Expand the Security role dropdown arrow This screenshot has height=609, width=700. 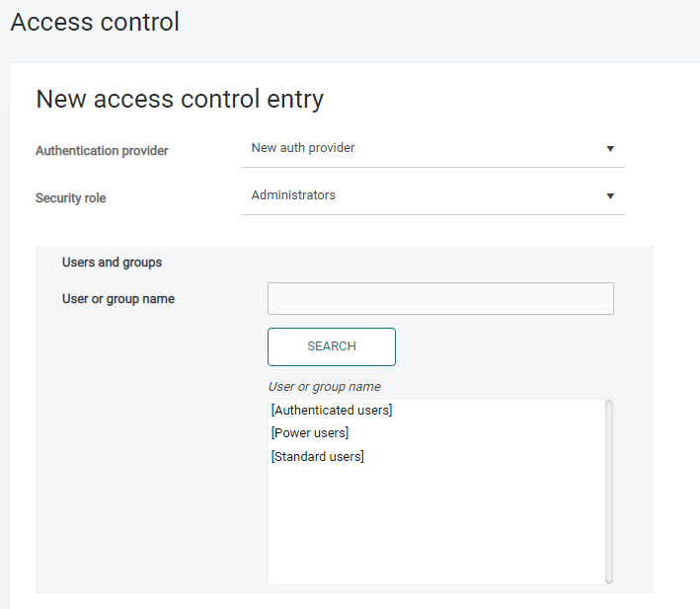click(x=610, y=196)
